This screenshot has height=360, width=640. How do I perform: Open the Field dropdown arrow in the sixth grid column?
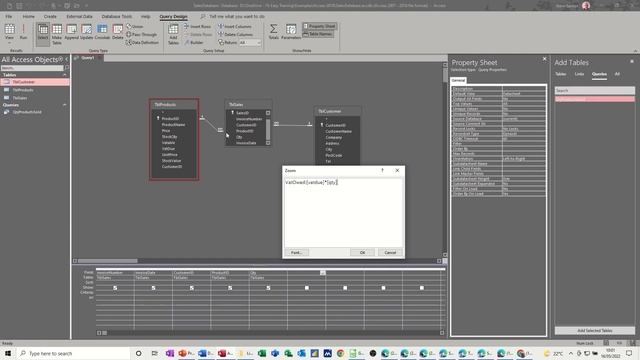322,272
